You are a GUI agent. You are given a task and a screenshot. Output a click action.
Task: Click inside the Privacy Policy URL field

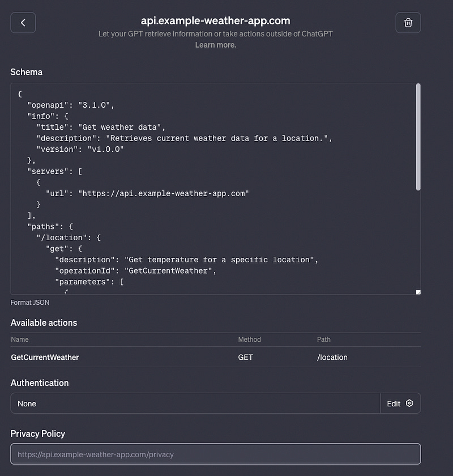coord(215,454)
